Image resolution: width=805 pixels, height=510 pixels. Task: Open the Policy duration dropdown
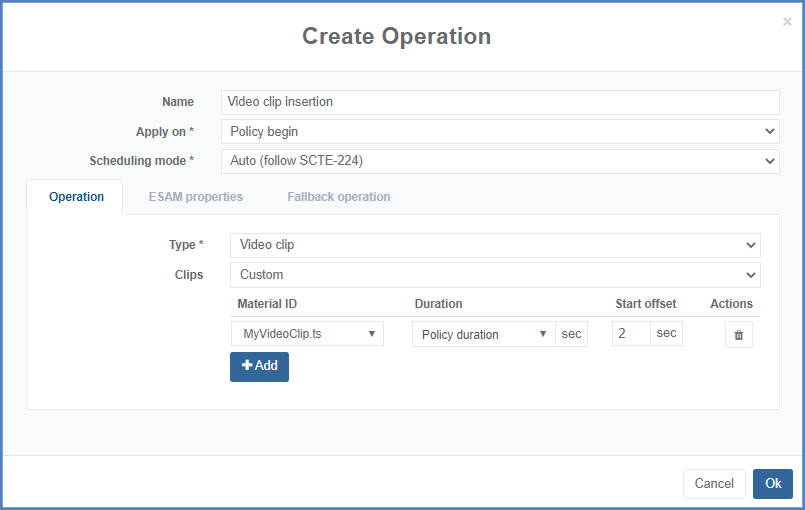coord(483,334)
